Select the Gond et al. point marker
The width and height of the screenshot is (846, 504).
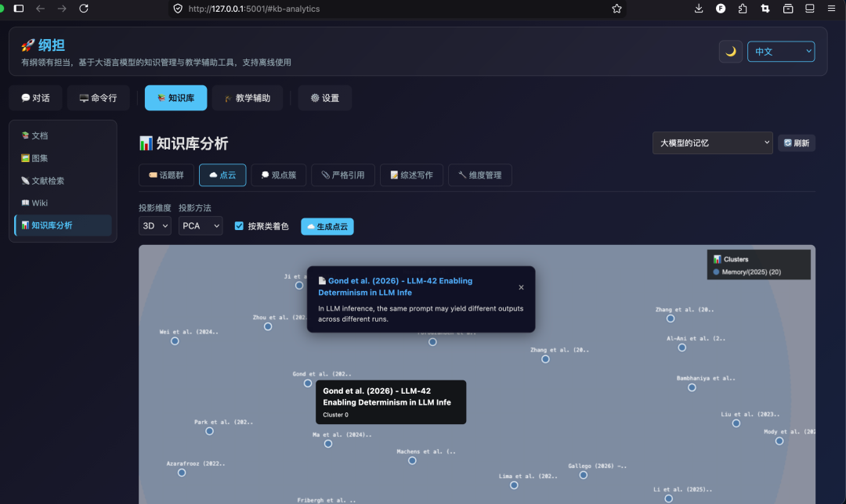click(308, 383)
